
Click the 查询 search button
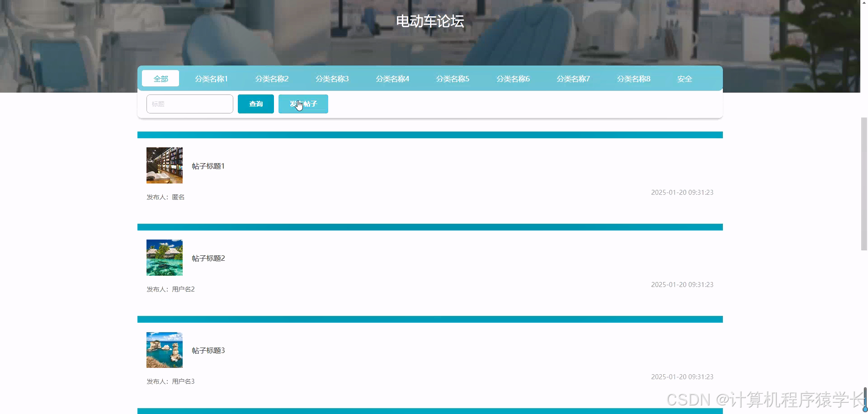[x=256, y=104]
